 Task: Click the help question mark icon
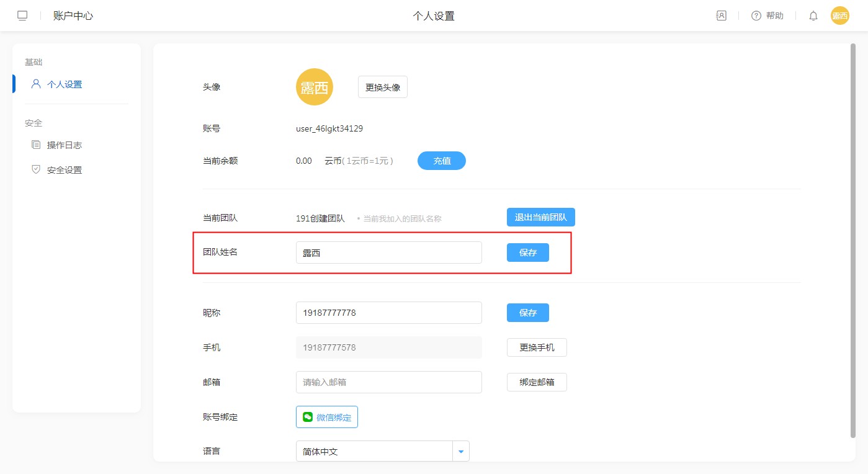tap(756, 16)
